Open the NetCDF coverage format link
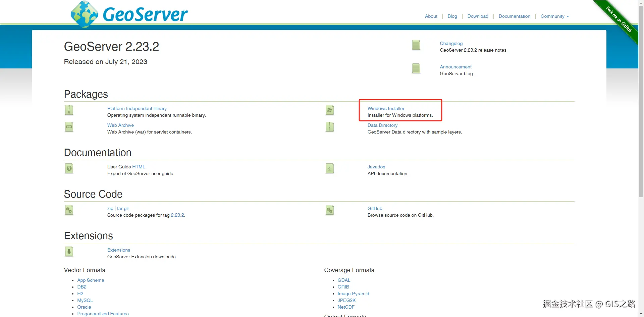644x317 pixels. tap(346, 307)
